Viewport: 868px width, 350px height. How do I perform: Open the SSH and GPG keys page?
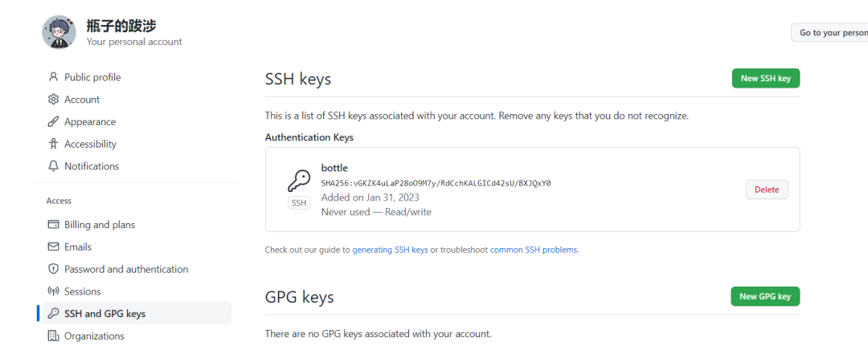pos(104,314)
